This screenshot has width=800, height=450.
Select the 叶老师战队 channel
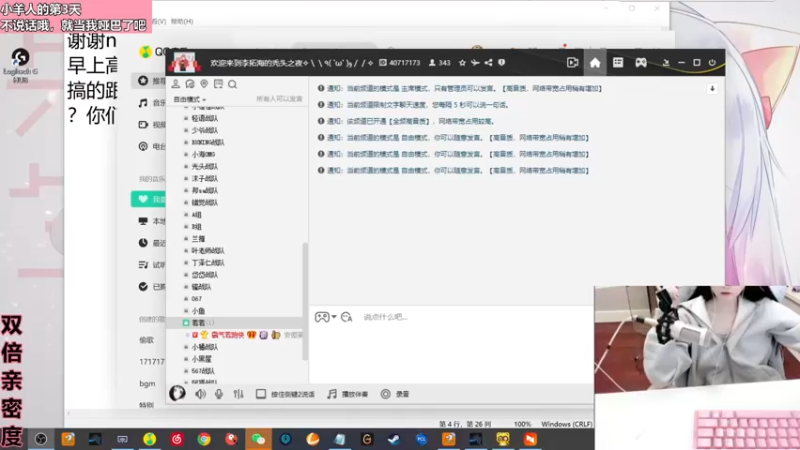pos(208,251)
